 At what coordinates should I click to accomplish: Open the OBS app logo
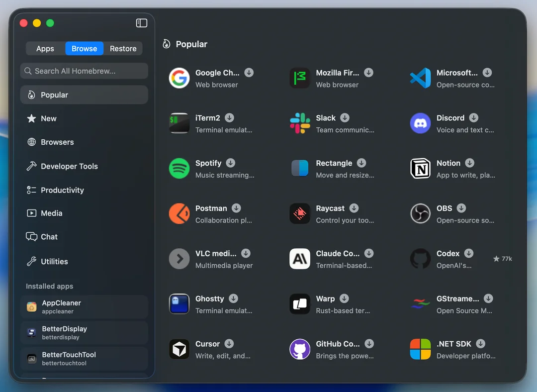[420, 214]
